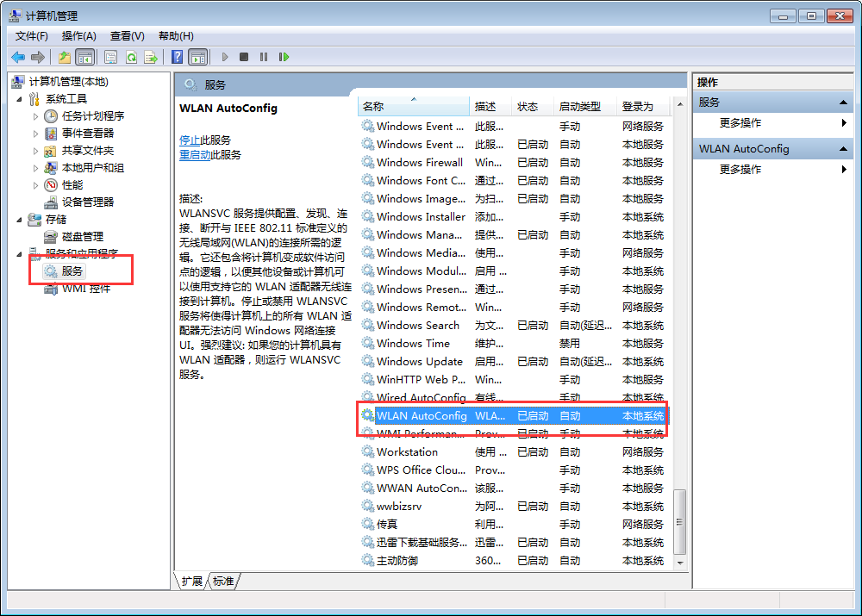Image resolution: width=862 pixels, height=616 pixels.
Task: Select Windows Installer service row
Action: pos(515,217)
